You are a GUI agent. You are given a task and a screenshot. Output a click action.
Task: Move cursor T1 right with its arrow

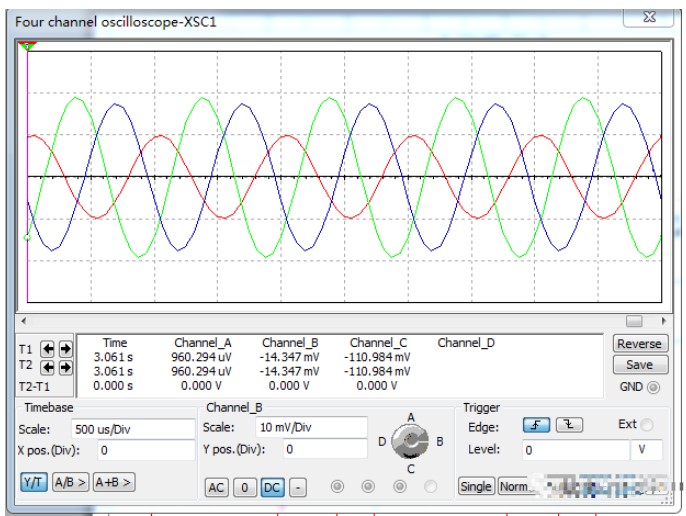66,349
